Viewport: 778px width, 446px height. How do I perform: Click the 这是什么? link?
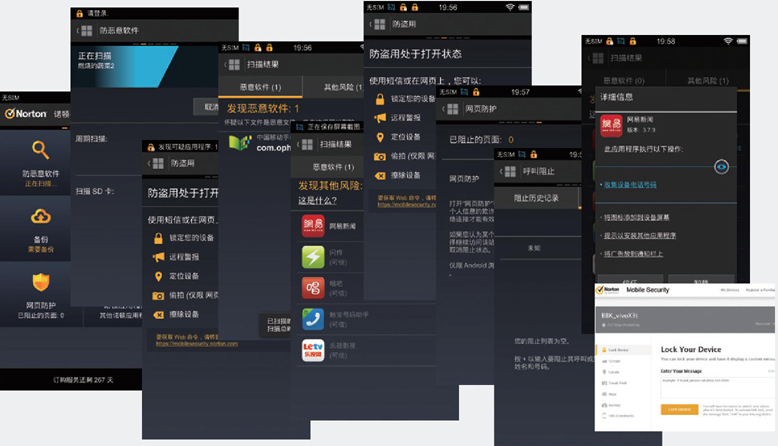click(x=317, y=200)
